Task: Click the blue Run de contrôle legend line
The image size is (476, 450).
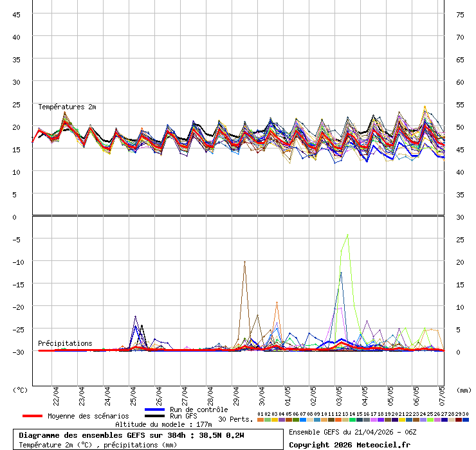Action: [155, 410]
